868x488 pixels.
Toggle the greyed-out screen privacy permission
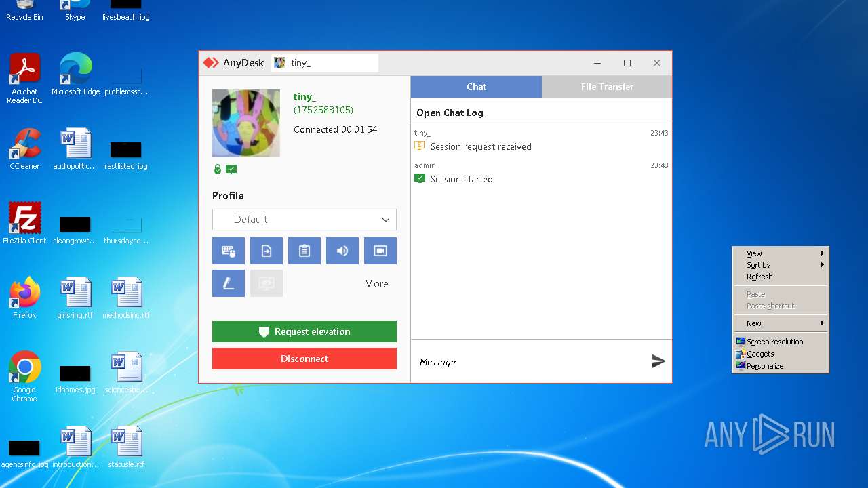pos(267,283)
